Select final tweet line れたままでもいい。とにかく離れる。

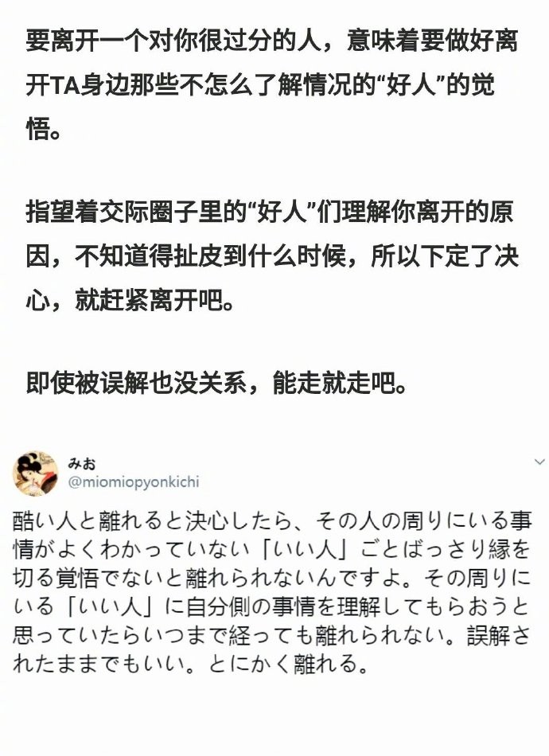(x=191, y=664)
